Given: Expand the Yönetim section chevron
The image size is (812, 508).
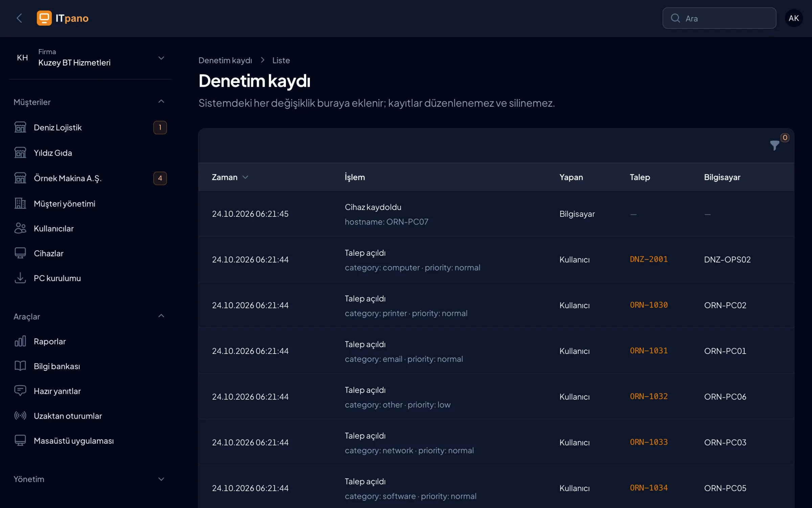Looking at the screenshot, I should [161, 479].
